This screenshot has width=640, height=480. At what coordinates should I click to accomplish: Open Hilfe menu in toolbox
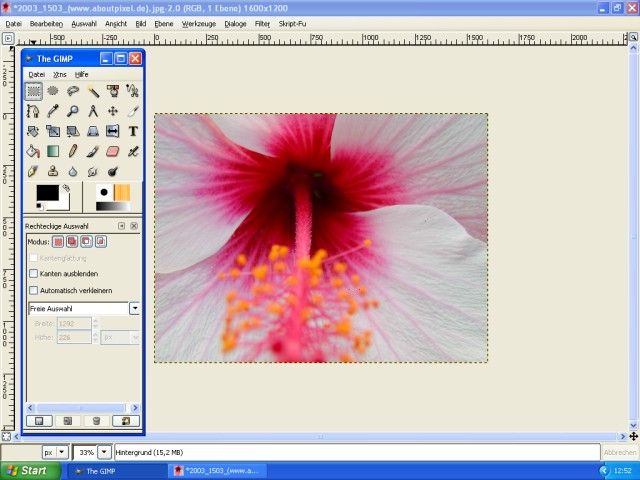point(82,74)
